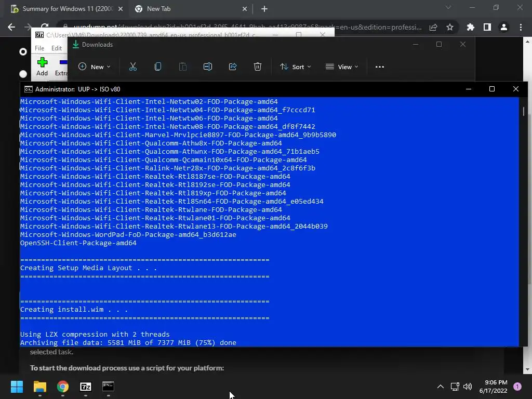This screenshot has width=532, height=399.
Task: Minimize the command prompt window
Action: [x=469, y=89]
